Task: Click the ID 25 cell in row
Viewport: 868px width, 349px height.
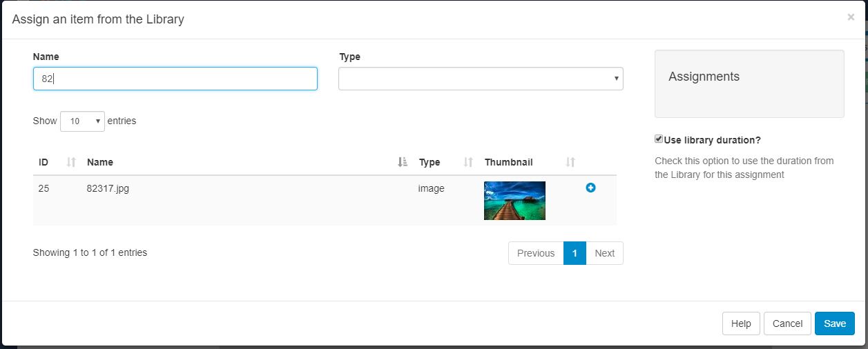Action: coord(44,188)
